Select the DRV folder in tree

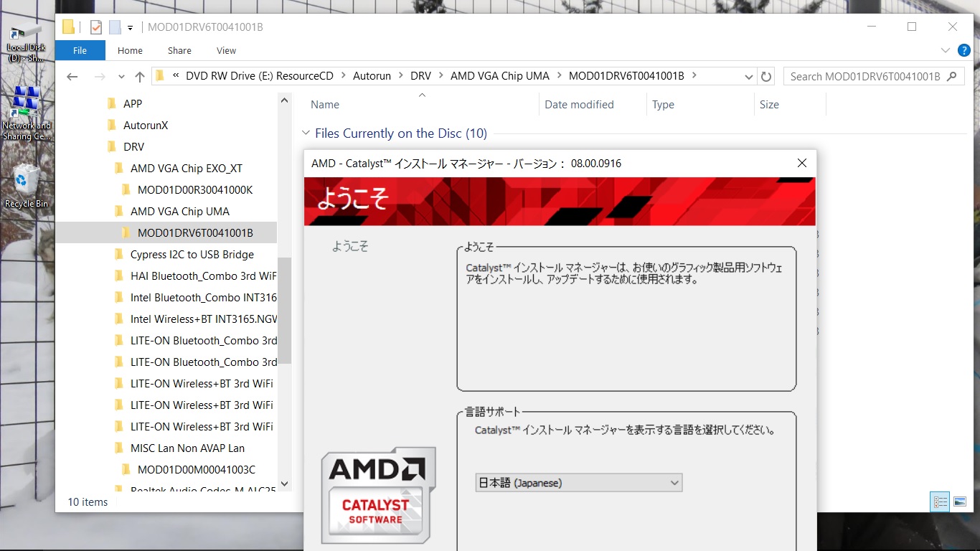(133, 146)
